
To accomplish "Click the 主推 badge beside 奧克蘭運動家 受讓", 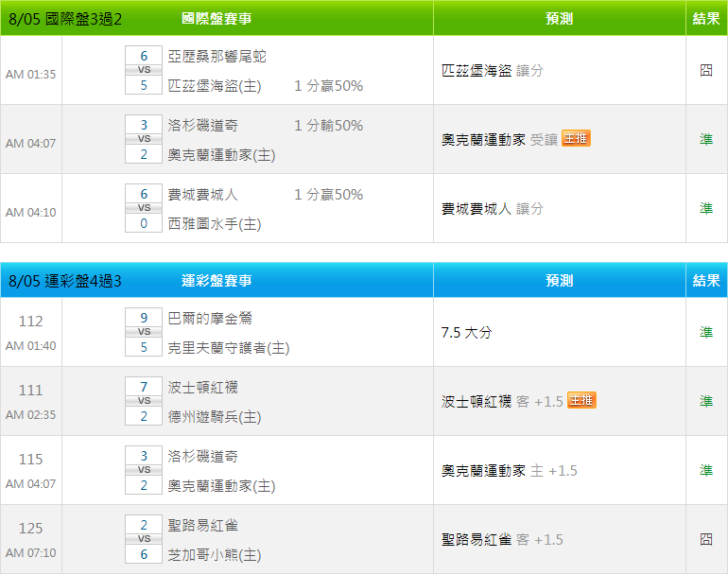I will [x=576, y=138].
